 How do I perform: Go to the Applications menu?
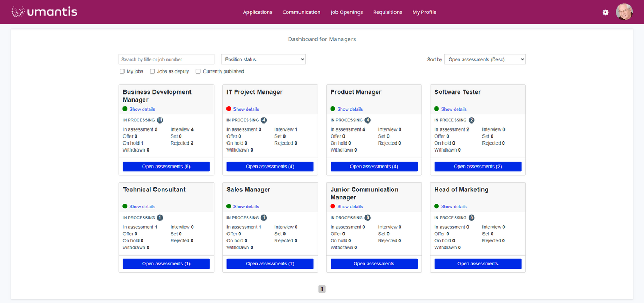tap(258, 12)
